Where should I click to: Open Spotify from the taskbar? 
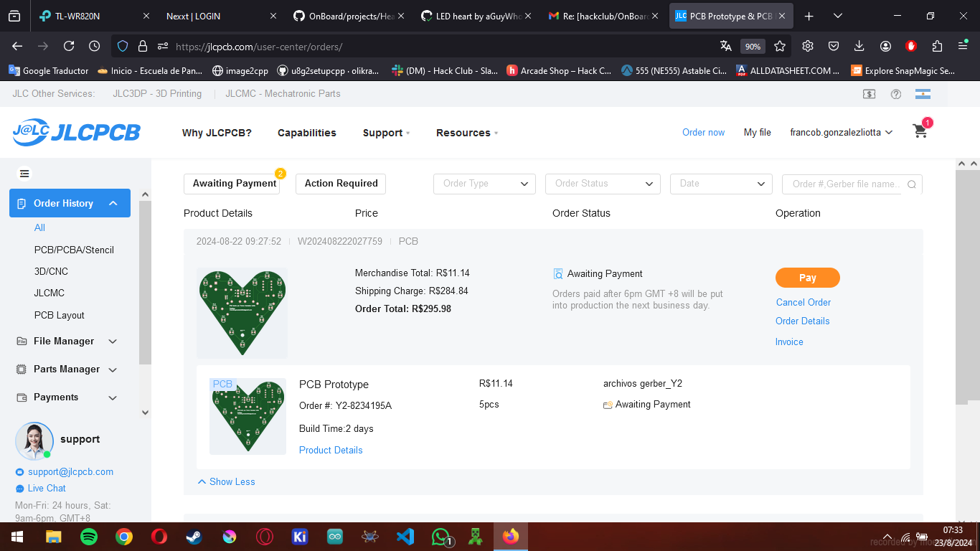89,537
